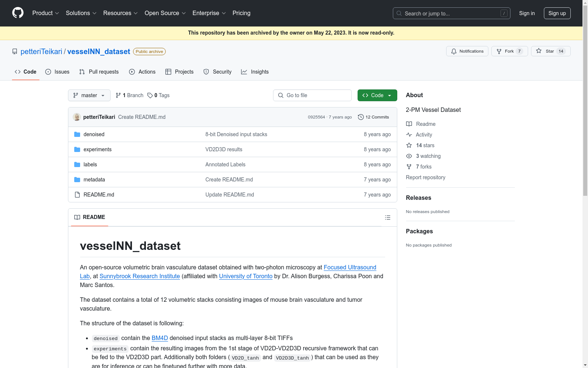588x368 pixels.
Task: Click Sign in
Action: (x=527, y=13)
